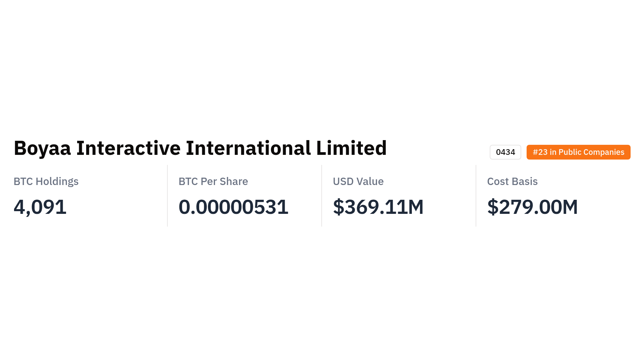
Task: Click divider between USD Value and Cost Basis
Action: [x=476, y=196]
